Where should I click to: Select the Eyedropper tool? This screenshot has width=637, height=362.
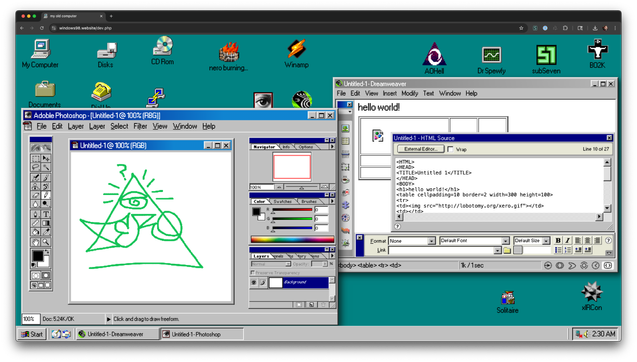point(46,231)
